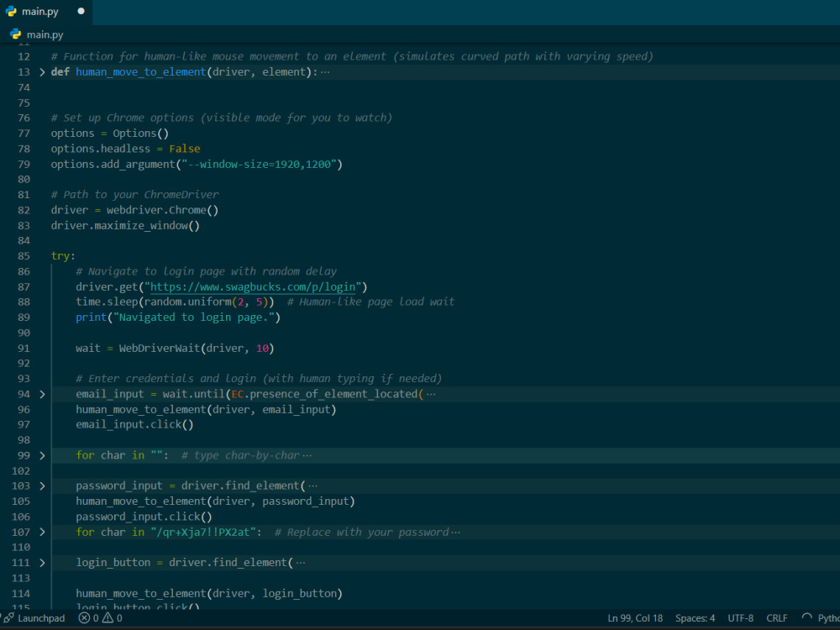Click the unsaved dot on main.py tab
This screenshot has height=630, width=840.
pyautogui.click(x=81, y=11)
